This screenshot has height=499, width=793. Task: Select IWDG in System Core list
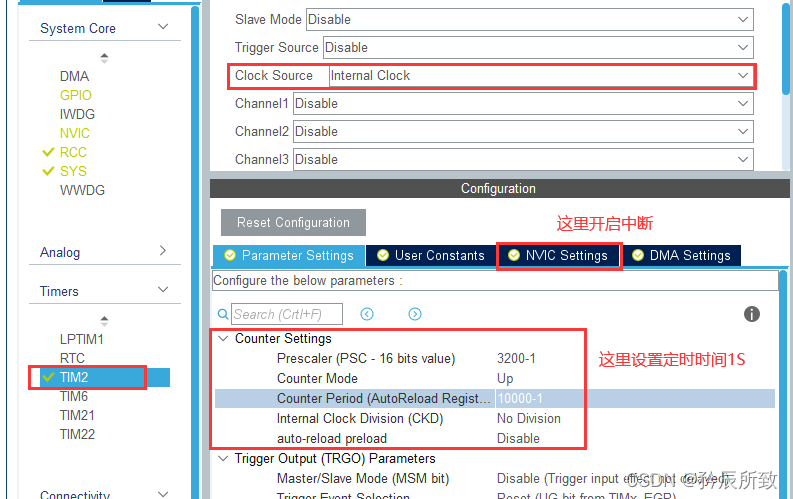coord(77,114)
